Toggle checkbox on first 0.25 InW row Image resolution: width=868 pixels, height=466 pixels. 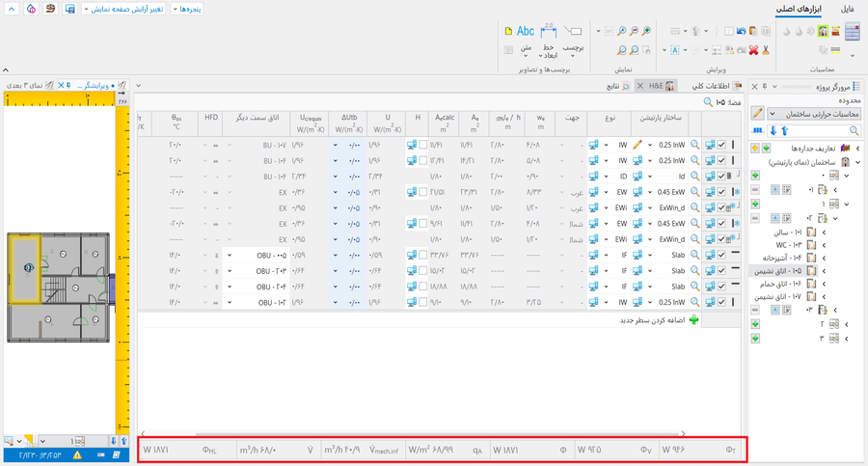tap(721, 145)
